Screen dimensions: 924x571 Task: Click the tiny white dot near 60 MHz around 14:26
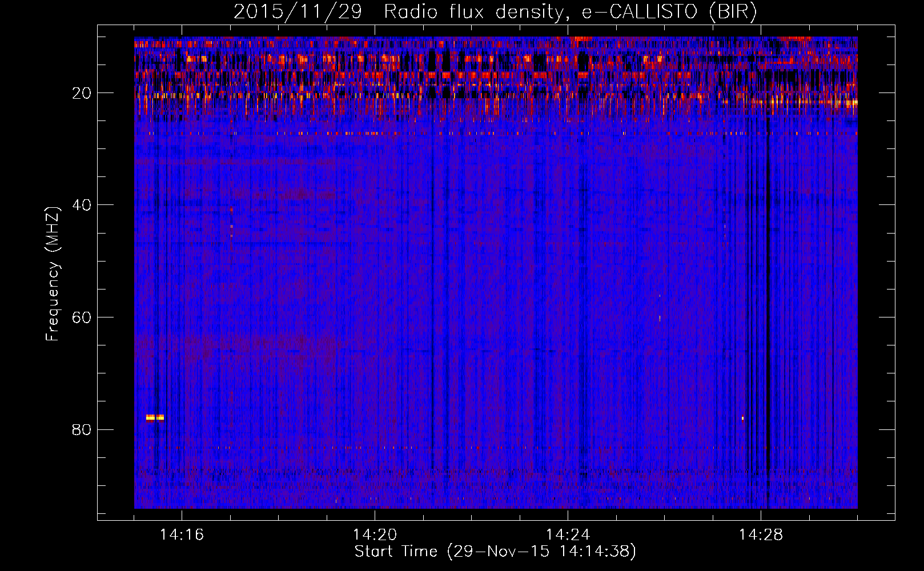pyautogui.click(x=660, y=318)
